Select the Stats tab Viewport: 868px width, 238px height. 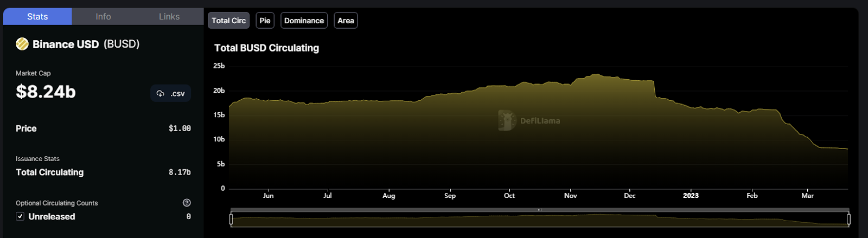pyautogui.click(x=37, y=17)
